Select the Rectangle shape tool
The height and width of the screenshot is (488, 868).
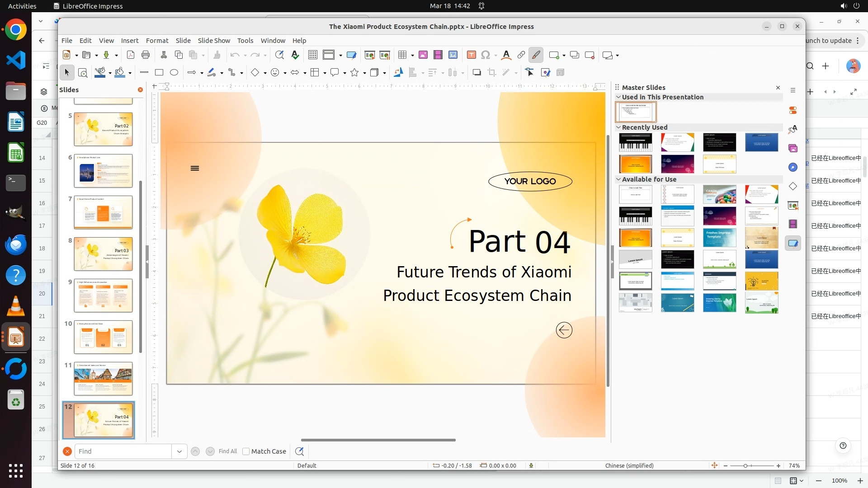159,72
